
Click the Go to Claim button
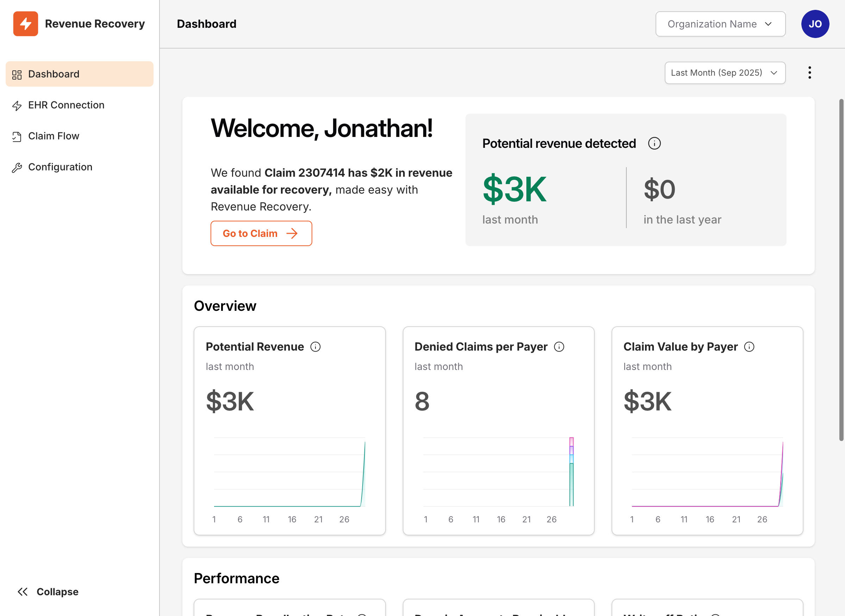(261, 233)
